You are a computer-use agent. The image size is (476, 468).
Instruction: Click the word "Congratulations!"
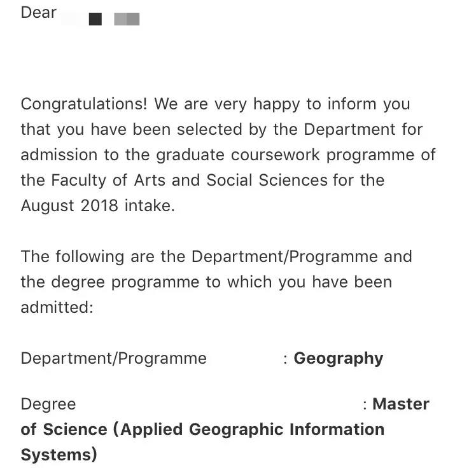[x=84, y=104]
